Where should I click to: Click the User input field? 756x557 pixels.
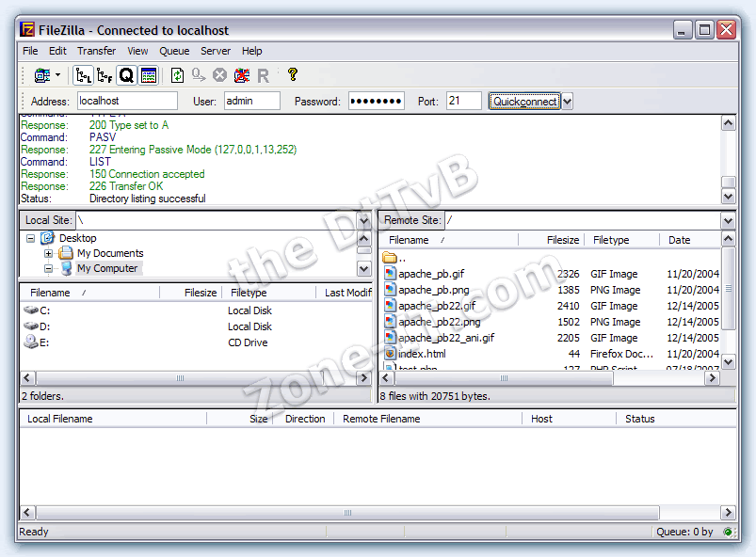252,101
